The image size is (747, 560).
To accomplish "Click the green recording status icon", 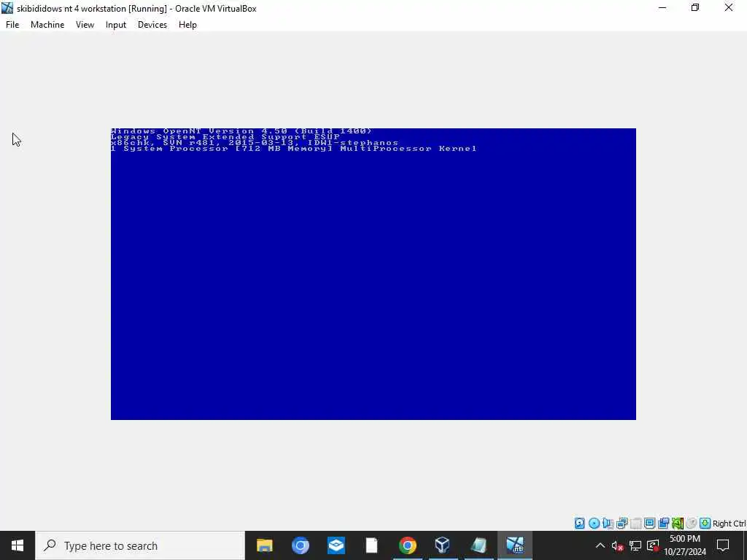I will (x=678, y=524).
